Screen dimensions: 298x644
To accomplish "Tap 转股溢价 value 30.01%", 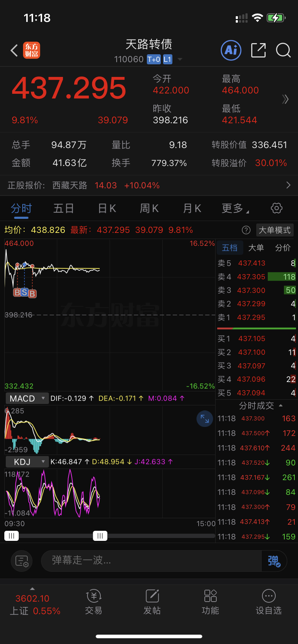I will coord(271,163).
